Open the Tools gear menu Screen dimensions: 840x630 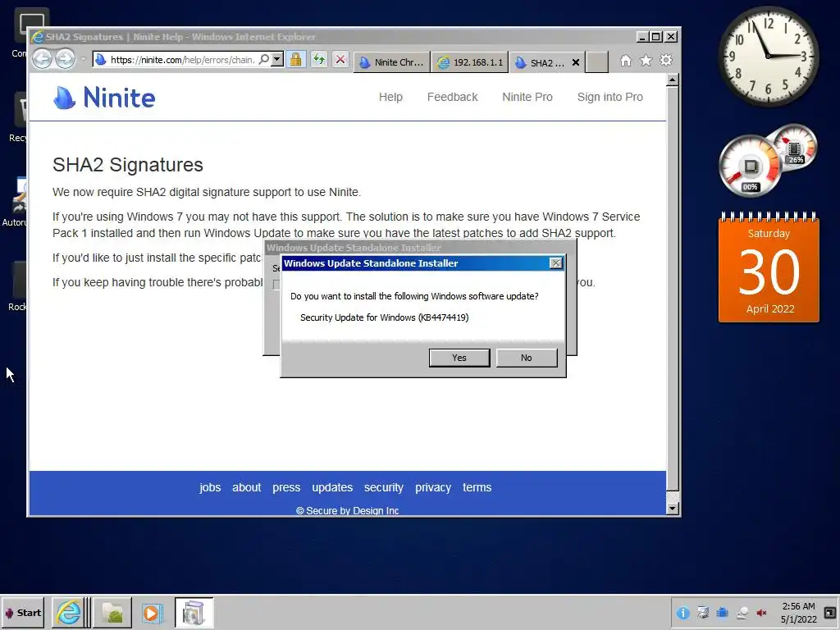point(666,61)
